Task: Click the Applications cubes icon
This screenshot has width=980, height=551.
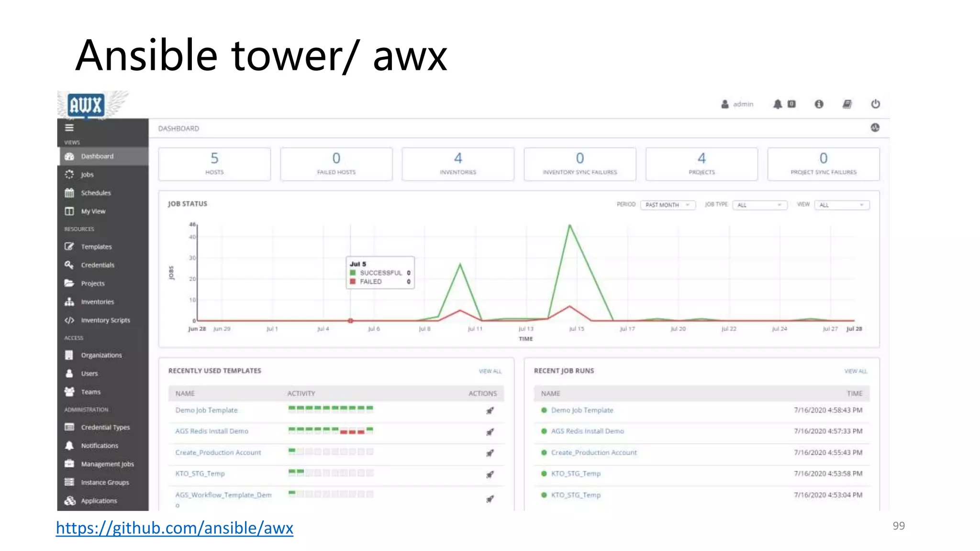Action: point(70,501)
